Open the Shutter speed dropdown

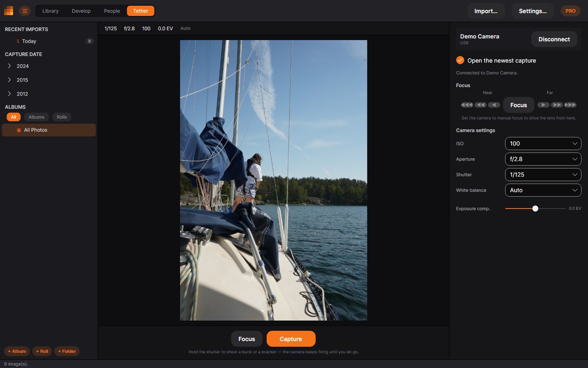543,175
